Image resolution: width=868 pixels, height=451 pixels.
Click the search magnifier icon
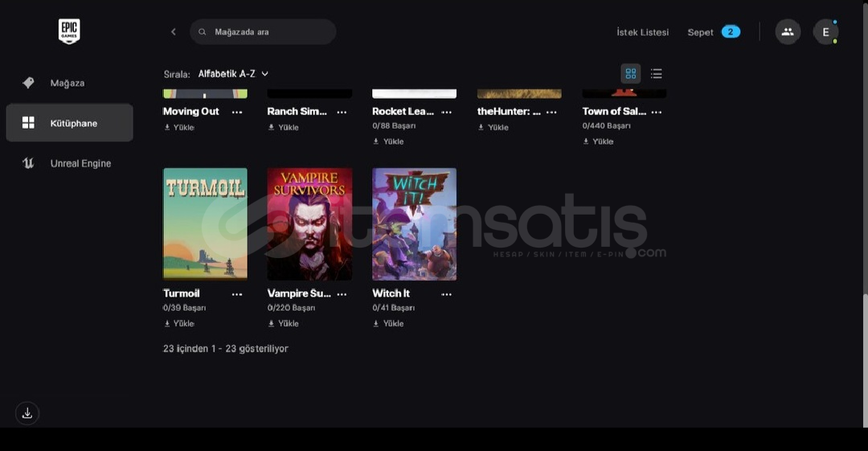(202, 31)
